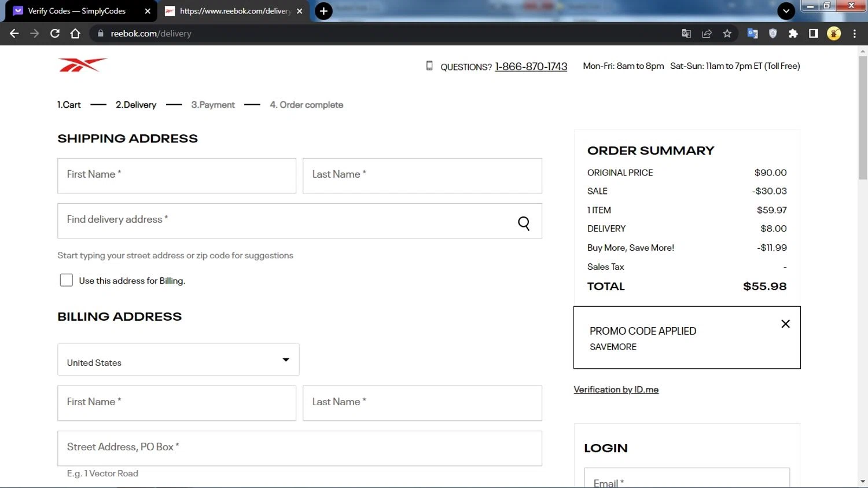Open the Google Translate extension icon
Viewport: 868px width, 488px height.
pos(752,34)
